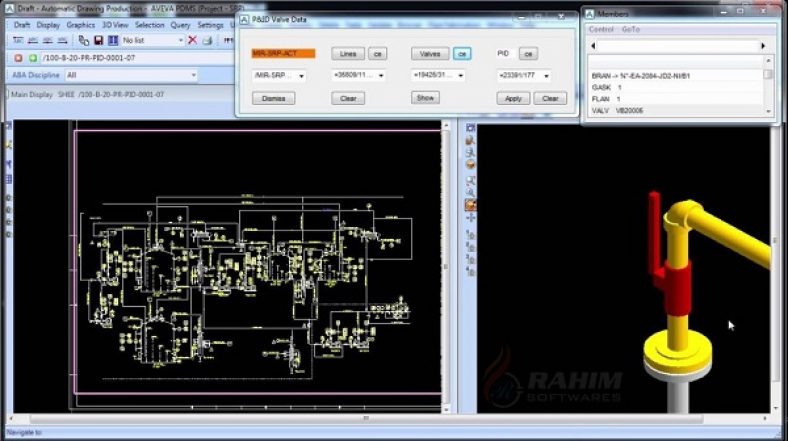Viewport: 788px width, 441px height.
Task: Open the Graphics menu
Action: point(80,24)
